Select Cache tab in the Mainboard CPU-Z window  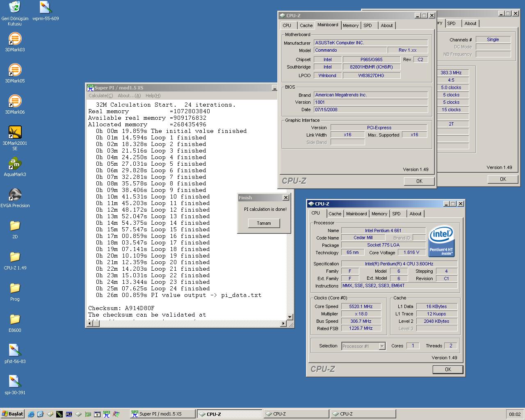306,25
